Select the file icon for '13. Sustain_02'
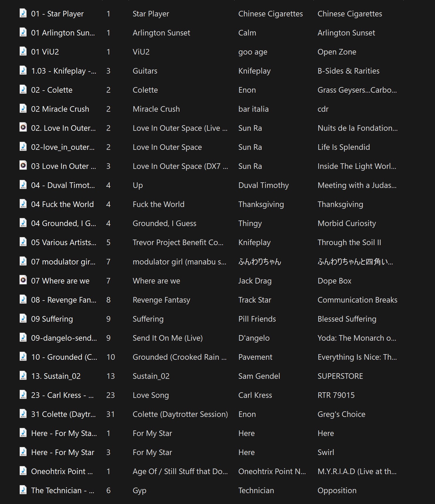Viewport: 435px width, 504px height. (x=23, y=376)
